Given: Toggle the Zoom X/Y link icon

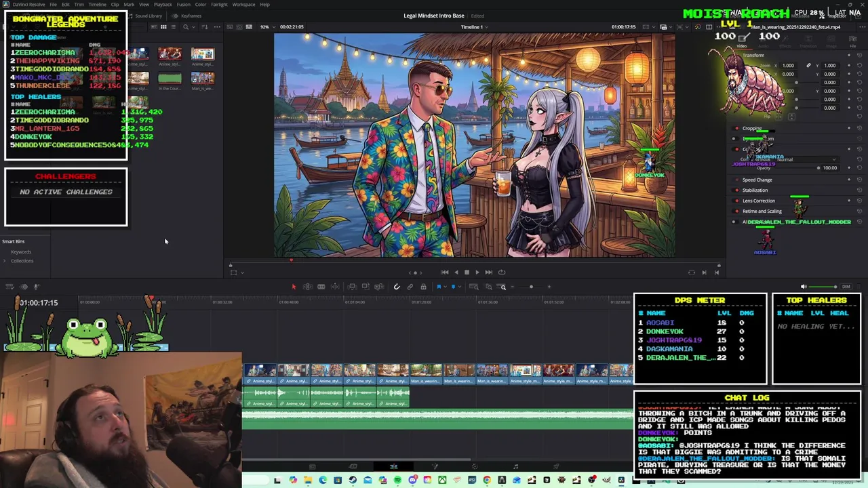Looking at the screenshot, I should pos(808,66).
